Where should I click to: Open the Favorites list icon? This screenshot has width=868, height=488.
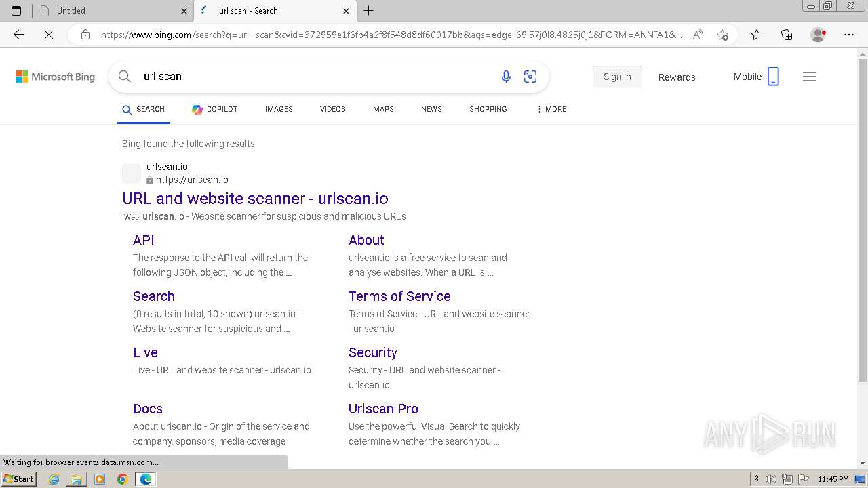coord(757,35)
